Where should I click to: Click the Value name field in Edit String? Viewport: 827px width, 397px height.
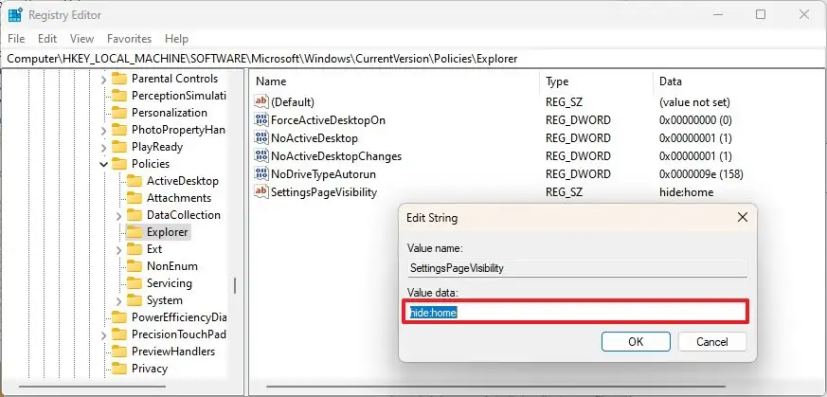[577, 268]
